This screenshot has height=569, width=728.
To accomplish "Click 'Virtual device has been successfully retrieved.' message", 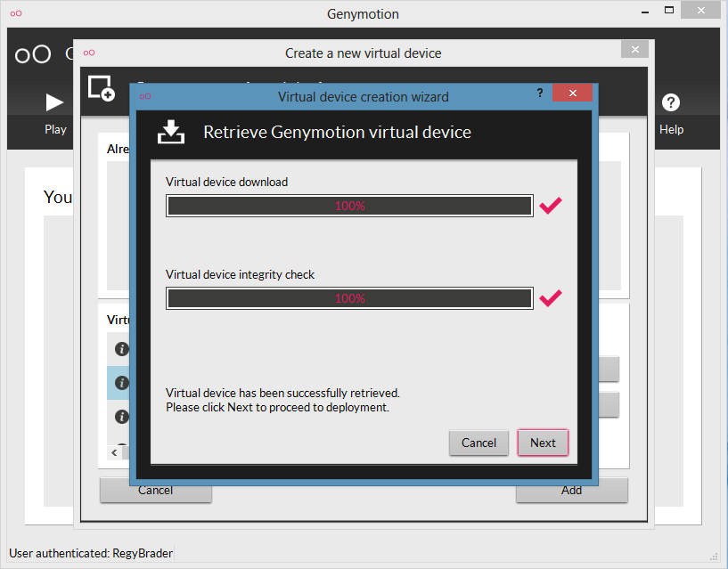I will point(282,393).
